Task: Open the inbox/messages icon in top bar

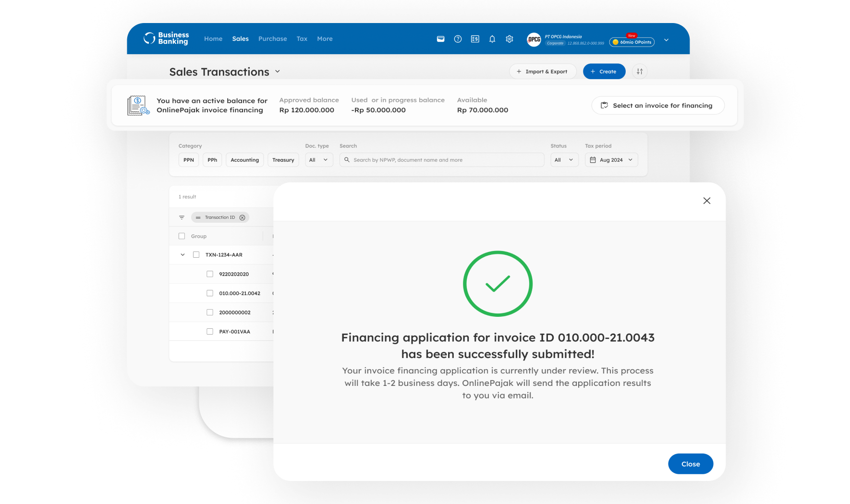Action: pyautogui.click(x=440, y=39)
